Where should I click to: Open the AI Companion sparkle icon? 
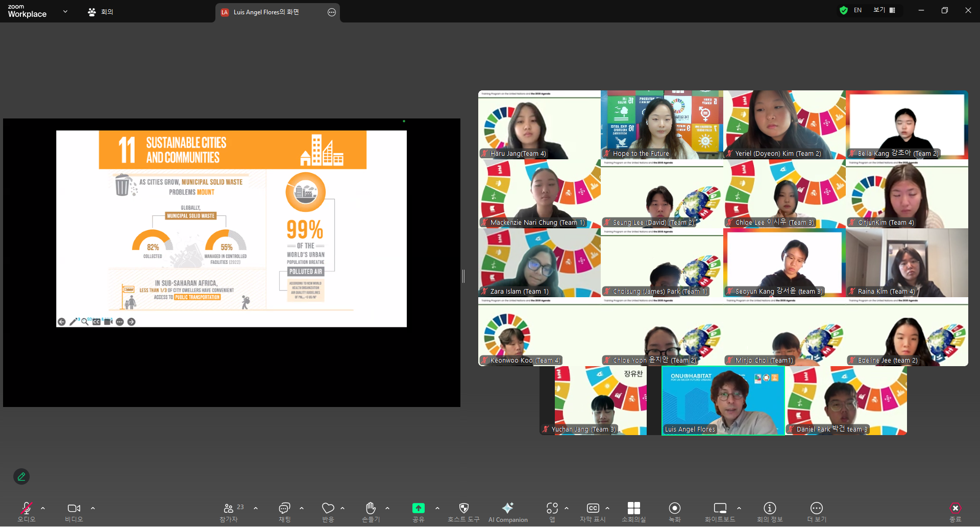click(507, 508)
